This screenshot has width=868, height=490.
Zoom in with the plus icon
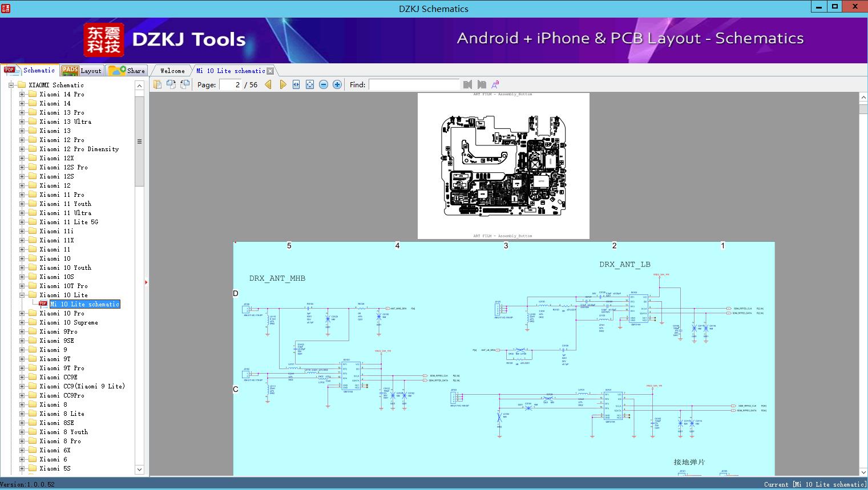pyautogui.click(x=337, y=84)
